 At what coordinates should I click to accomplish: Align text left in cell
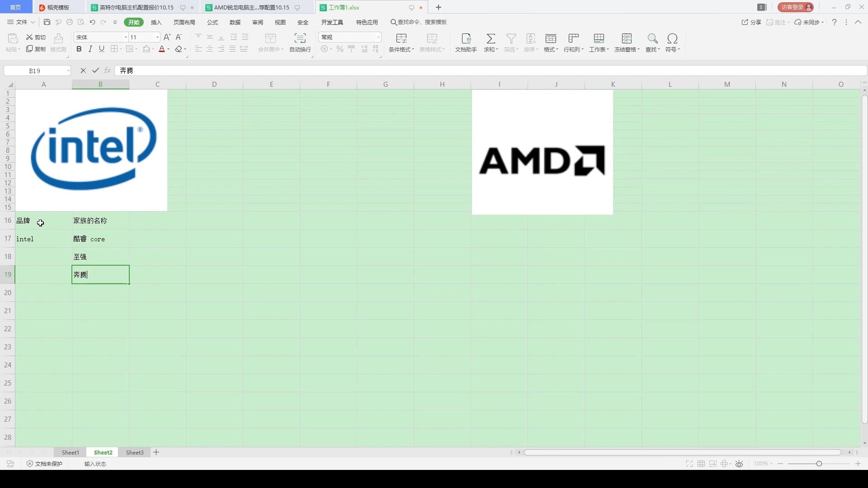(198, 49)
